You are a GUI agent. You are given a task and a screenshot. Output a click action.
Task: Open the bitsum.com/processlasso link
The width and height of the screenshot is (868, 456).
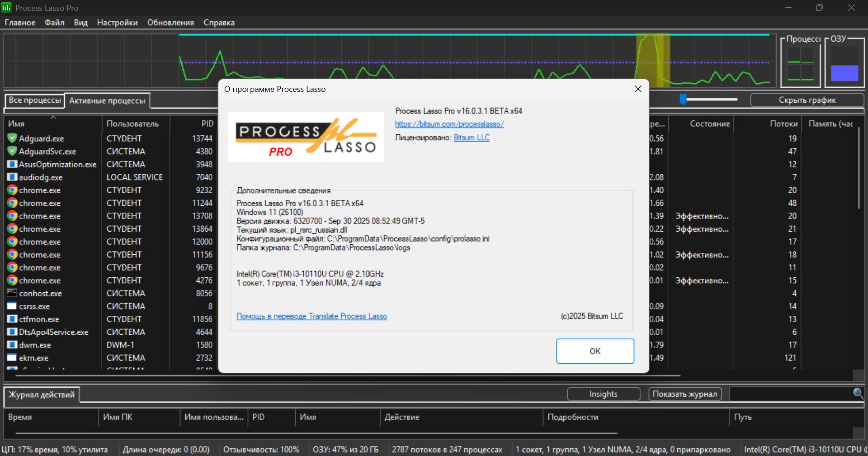449,124
